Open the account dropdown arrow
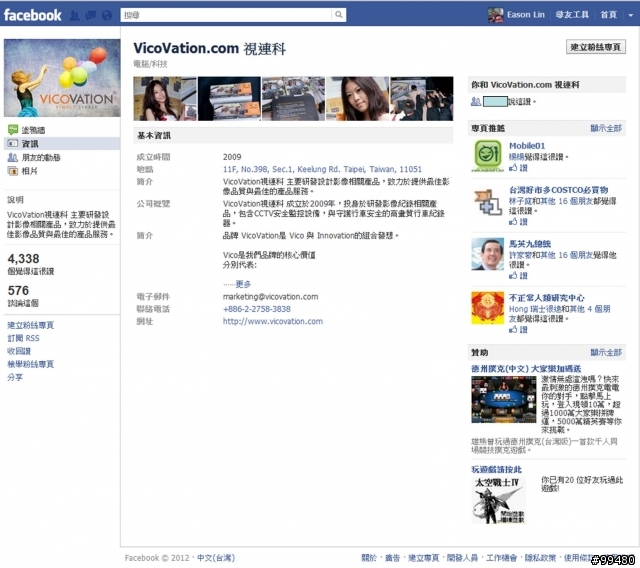 (x=631, y=15)
